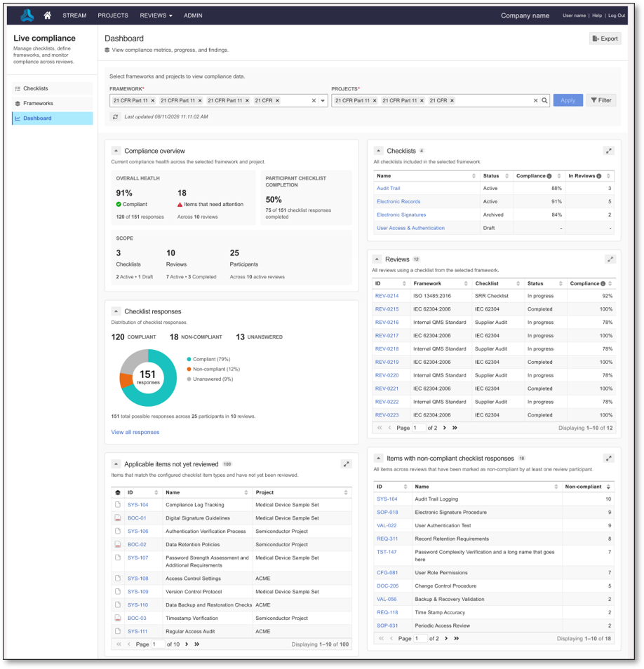Jump to last page in Reviews table
This screenshot has width=644, height=669.
point(455,428)
